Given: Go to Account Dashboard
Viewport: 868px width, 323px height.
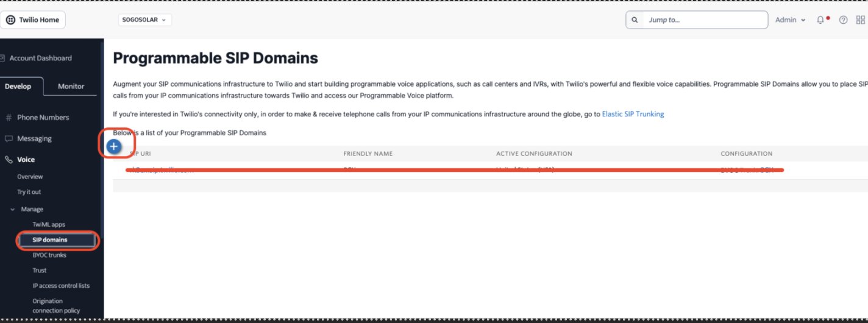Looking at the screenshot, I should click(x=40, y=58).
